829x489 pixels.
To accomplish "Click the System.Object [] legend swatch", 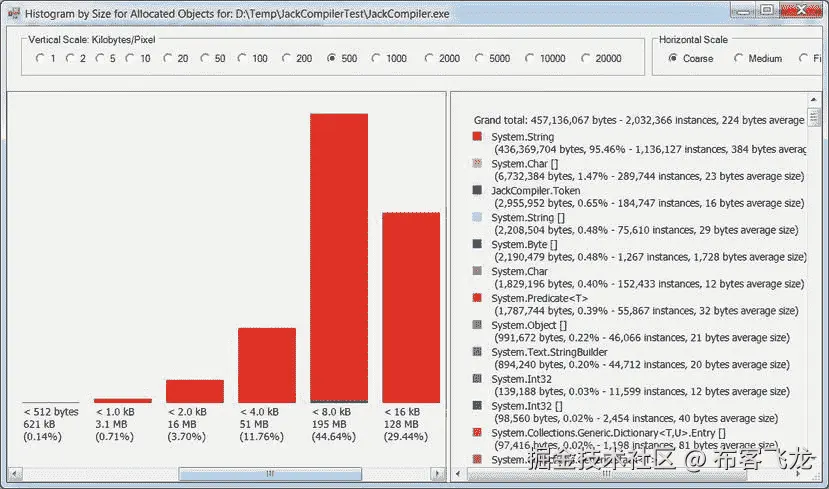I will coord(477,325).
